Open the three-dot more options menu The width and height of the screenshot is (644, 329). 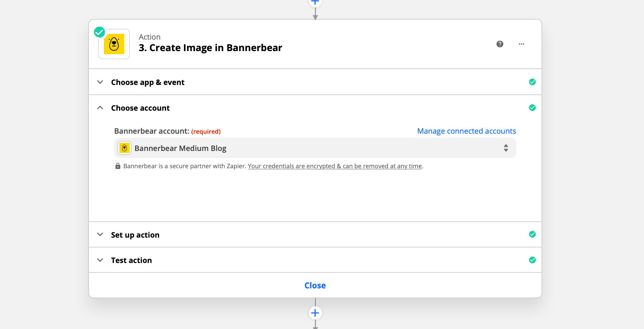click(x=521, y=44)
